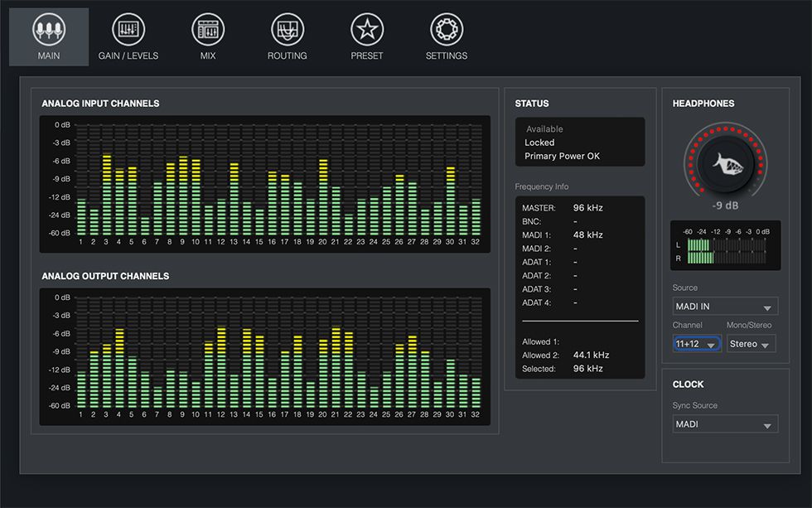The width and height of the screenshot is (812, 508).
Task: Open the Channel dropdown showing 11+12
Action: (697, 344)
